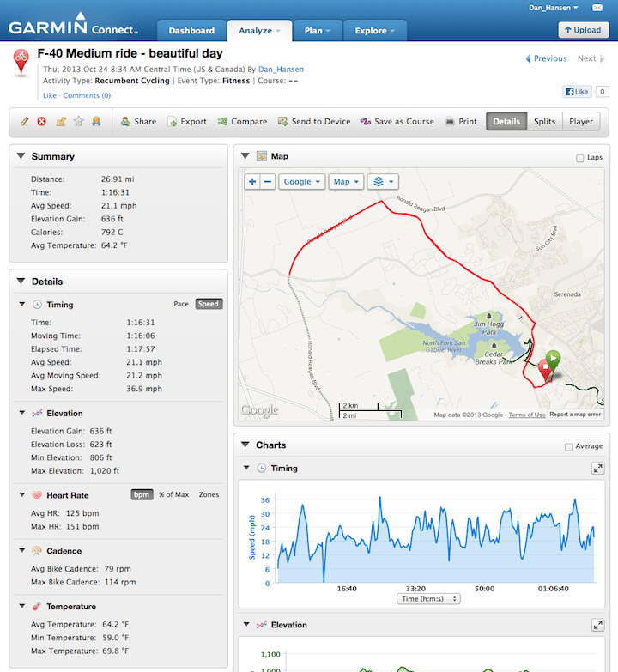The height and width of the screenshot is (672, 618).
Task: Click the red delete activity icon
Action: pos(42,122)
